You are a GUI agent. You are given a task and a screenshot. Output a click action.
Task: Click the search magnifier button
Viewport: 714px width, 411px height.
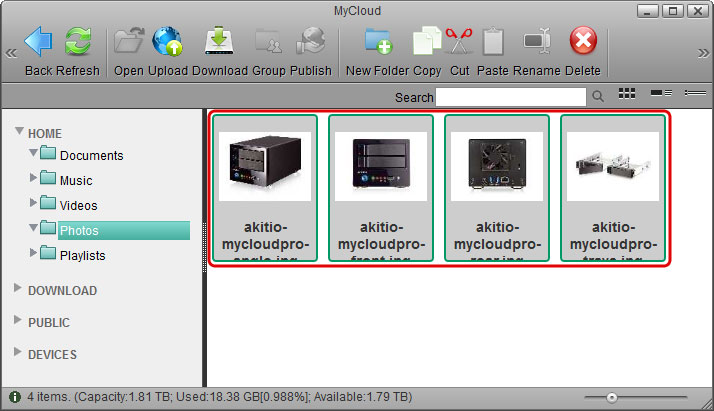[x=598, y=97]
